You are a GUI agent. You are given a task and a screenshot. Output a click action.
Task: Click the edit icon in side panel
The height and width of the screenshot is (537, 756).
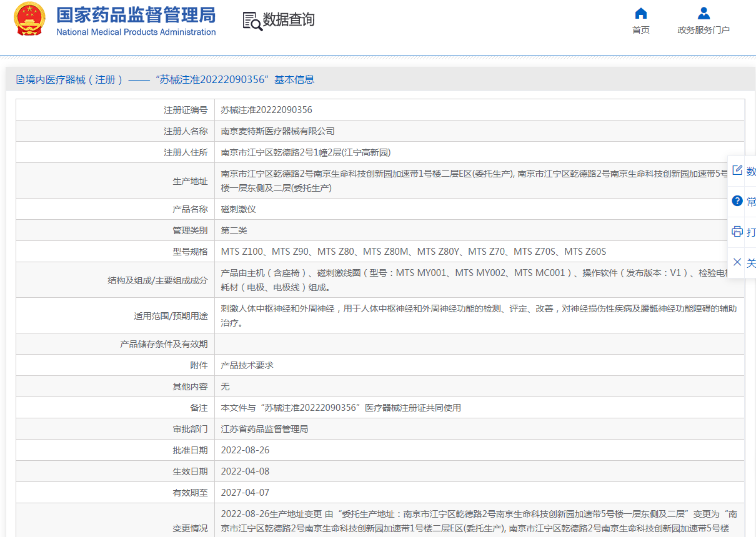(737, 170)
